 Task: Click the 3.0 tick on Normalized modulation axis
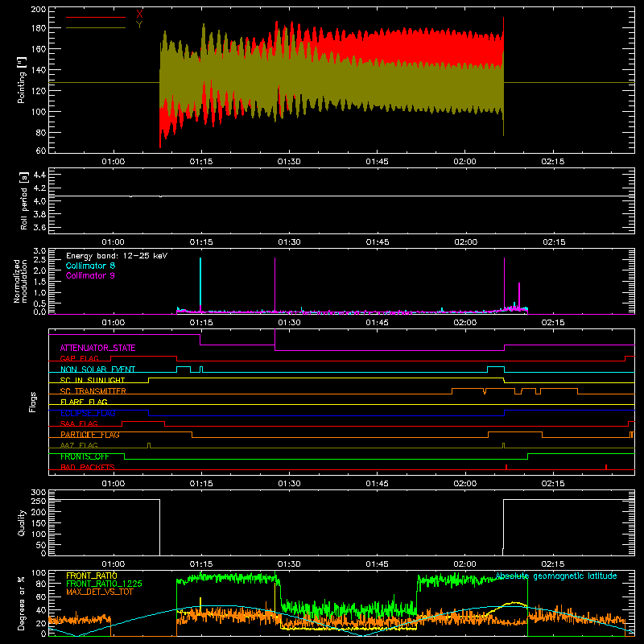click(x=39, y=251)
